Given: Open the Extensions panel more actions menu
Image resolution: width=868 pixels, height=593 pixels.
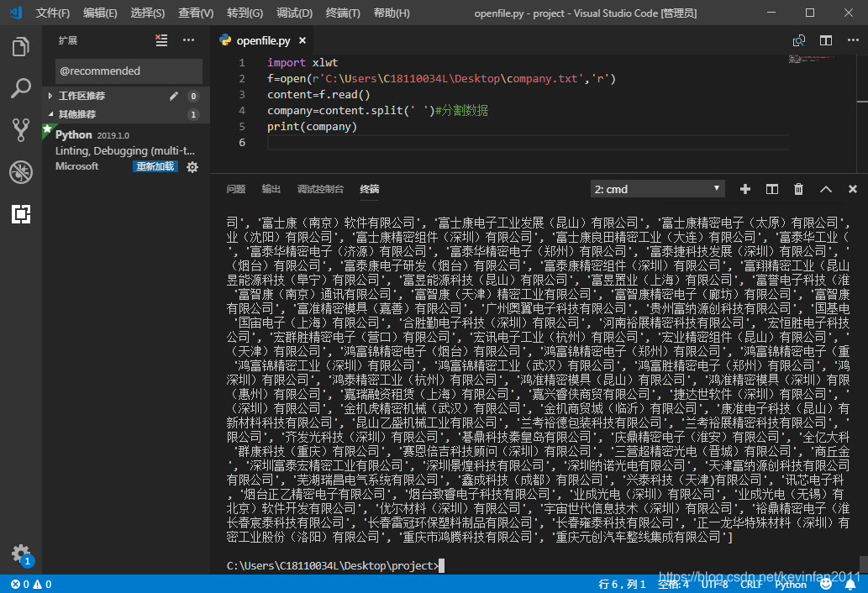Looking at the screenshot, I should click(189, 40).
